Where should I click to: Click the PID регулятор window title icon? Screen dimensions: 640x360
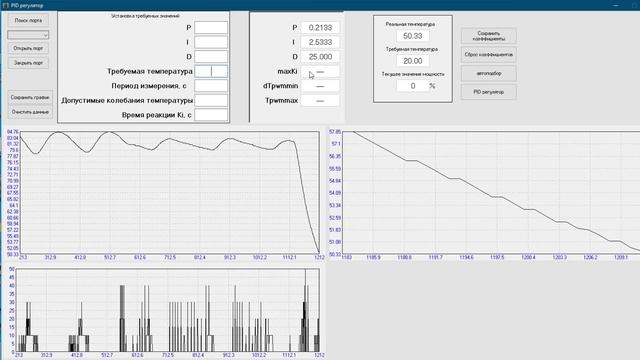[5, 5]
